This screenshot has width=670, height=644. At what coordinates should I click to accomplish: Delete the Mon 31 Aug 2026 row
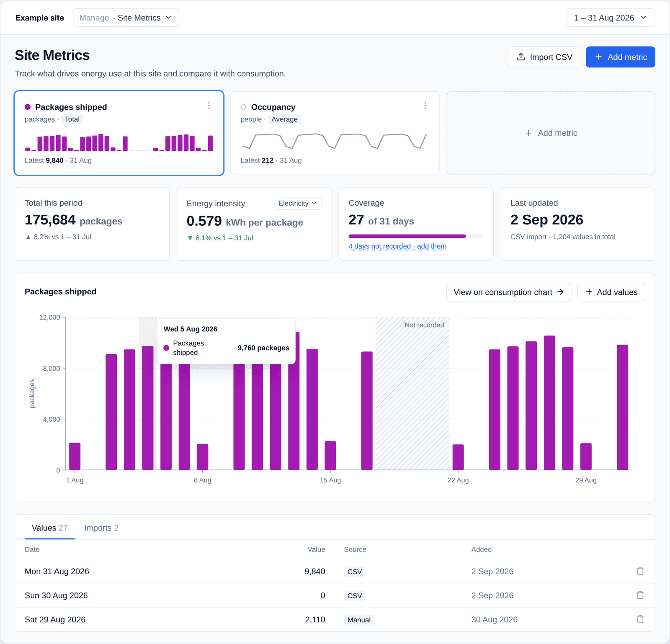(640, 571)
